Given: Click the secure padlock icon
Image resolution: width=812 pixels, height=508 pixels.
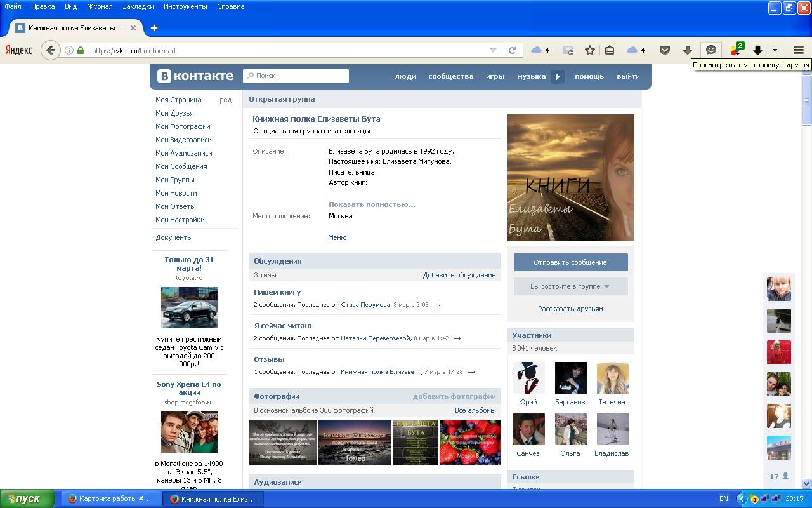Looking at the screenshot, I should (x=81, y=50).
